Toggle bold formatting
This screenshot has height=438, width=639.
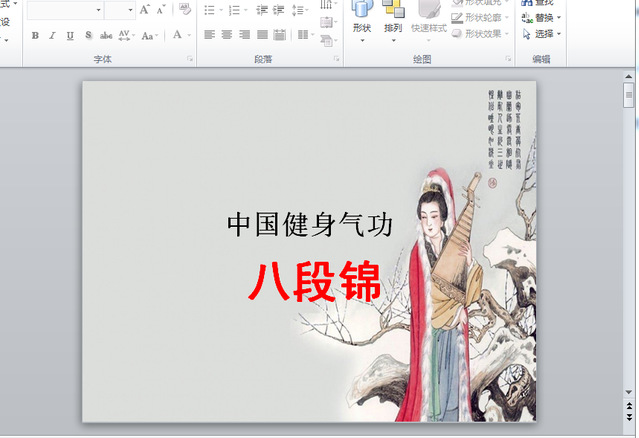(35, 35)
